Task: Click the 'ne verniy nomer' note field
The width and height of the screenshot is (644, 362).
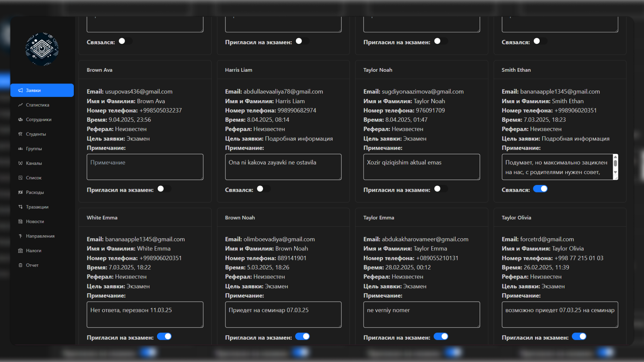Action: 422,315
